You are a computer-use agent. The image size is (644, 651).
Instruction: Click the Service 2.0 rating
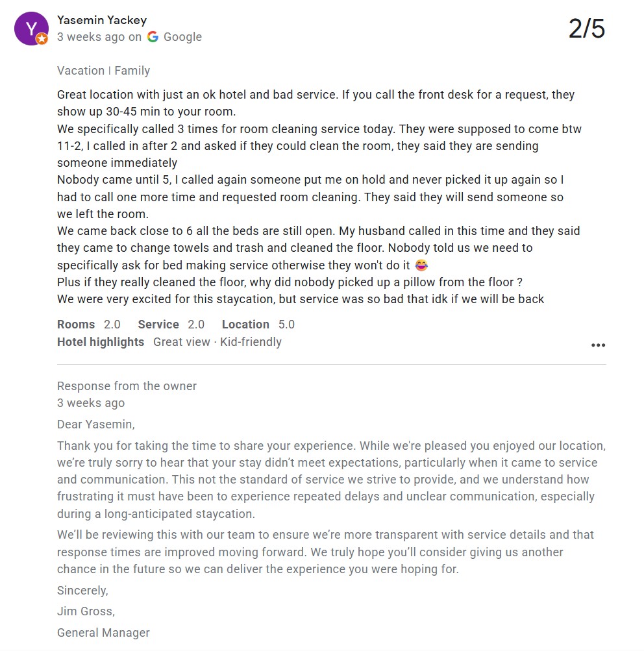click(171, 325)
